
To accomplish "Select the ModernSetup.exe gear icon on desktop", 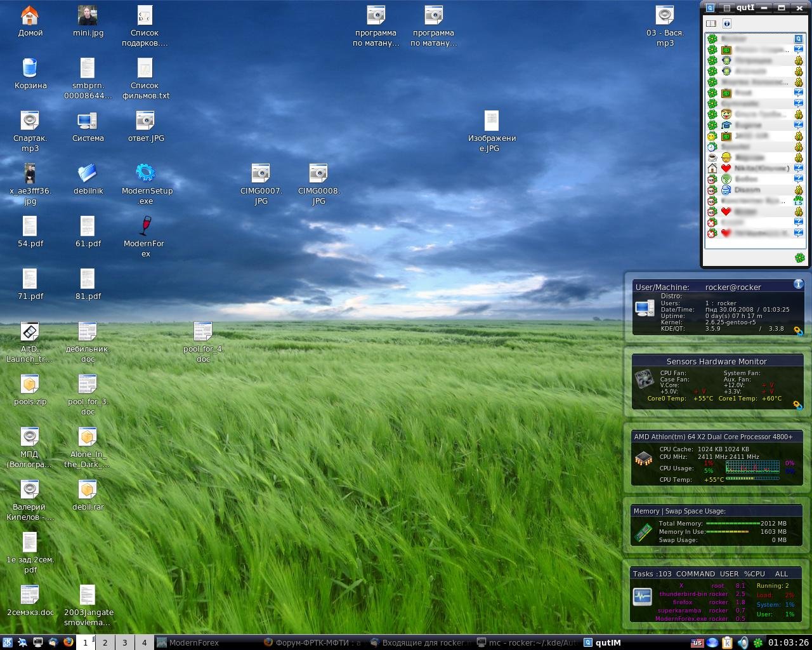I will (x=145, y=173).
